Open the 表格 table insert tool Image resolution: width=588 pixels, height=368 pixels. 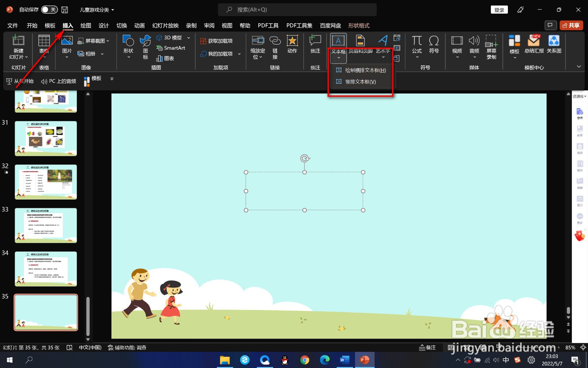click(x=44, y=41)
